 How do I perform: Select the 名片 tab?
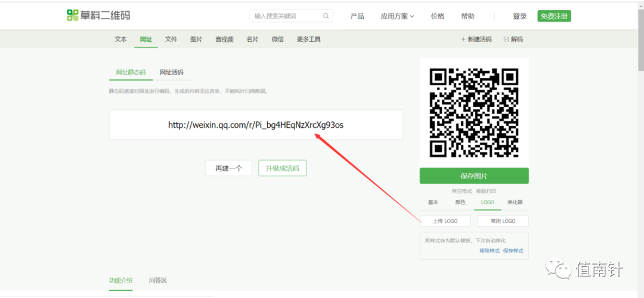pyautogui.click(x=253, y=39)
